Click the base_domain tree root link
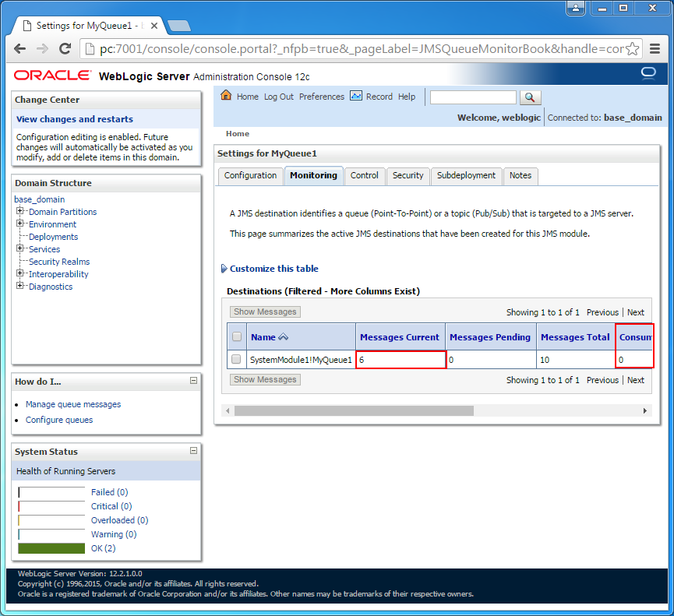674x616 pixels. [x=40, y=199]
